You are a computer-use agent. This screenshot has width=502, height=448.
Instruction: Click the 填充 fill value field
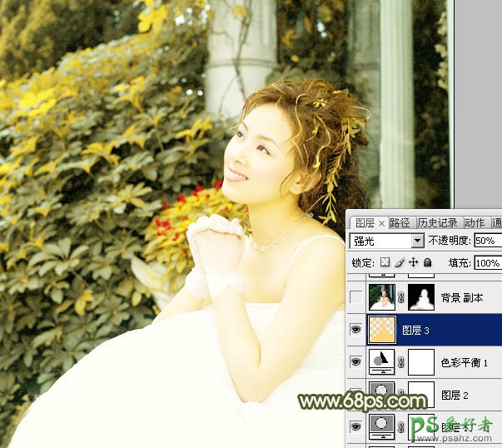pos(487,263)
